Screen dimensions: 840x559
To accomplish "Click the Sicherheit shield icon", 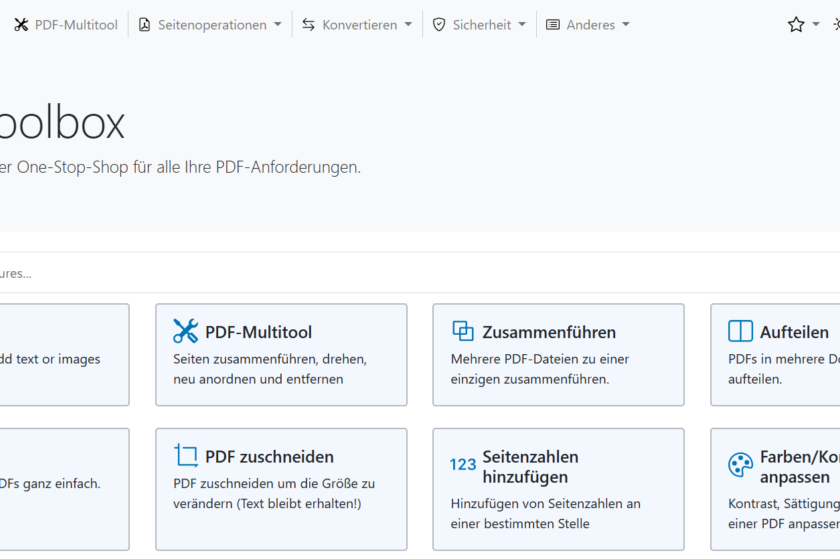I will tap(439, 25).
